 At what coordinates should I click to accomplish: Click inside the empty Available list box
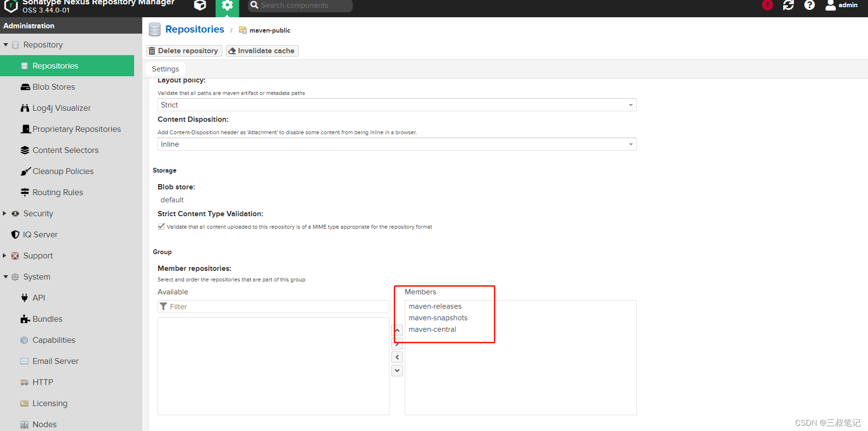[x=274, y=366]
